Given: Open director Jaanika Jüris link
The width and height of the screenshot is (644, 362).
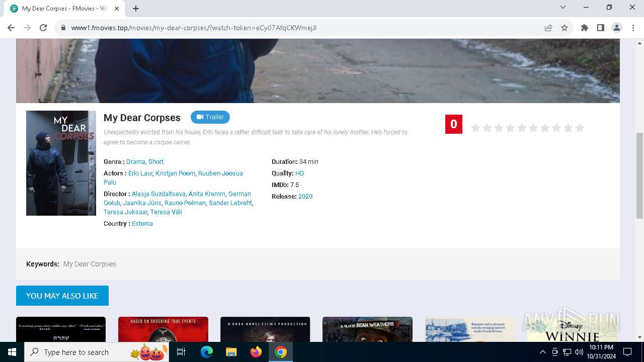Looking at the screenshot, I should (142, 203).
